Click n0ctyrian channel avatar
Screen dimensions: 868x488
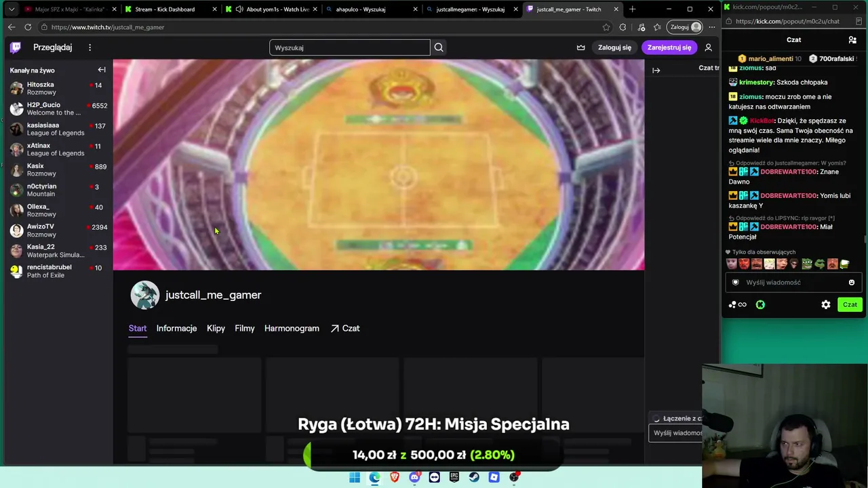coord(16,190)
